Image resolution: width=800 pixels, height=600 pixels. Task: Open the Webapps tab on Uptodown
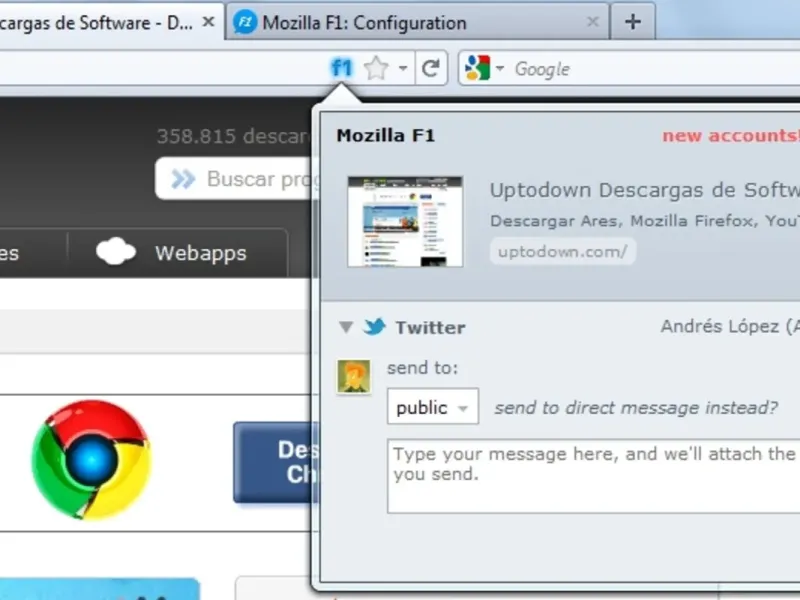coord(177,253)
